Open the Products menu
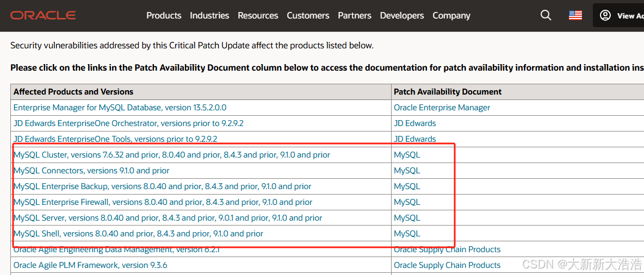Viewport: 644px width, 275px height. [164, 16]
